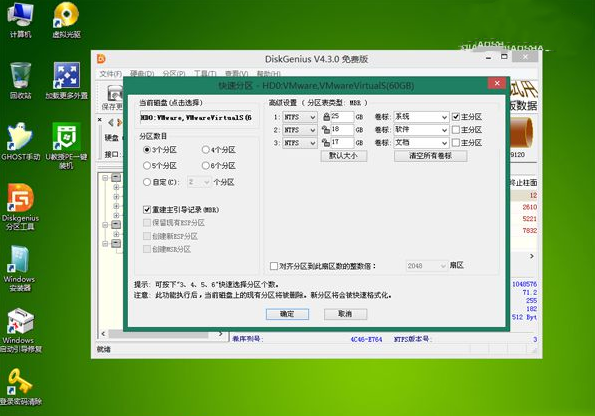
Task: Select the 3个分区 radio option
Action: (x=147, y=150)
